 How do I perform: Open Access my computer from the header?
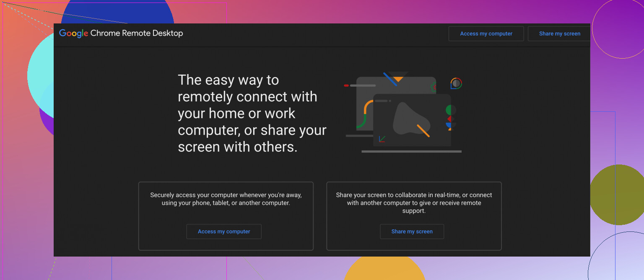point(486,33)
